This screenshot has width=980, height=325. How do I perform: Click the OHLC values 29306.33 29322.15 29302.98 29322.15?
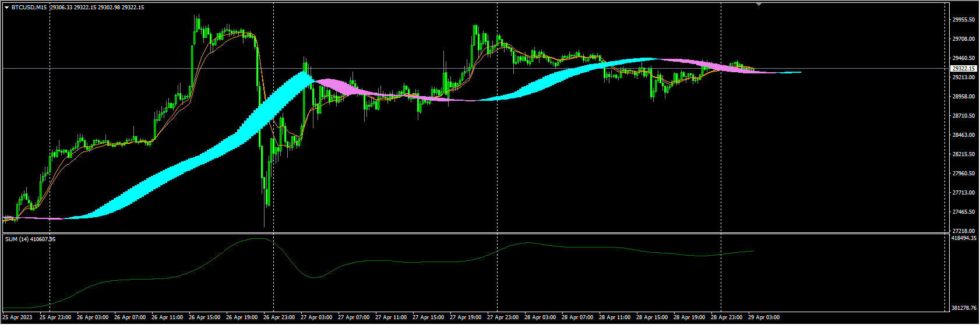coord(97,8)
